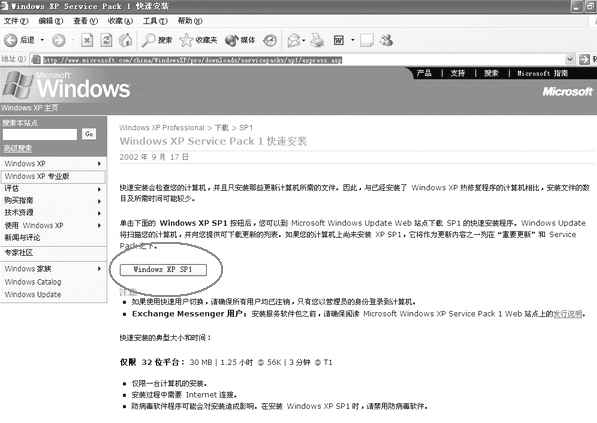This screenshot has width=597, height=423.
Task: Expand the 购买指南 sidebar submenu arrow
Action: (99, 201)
